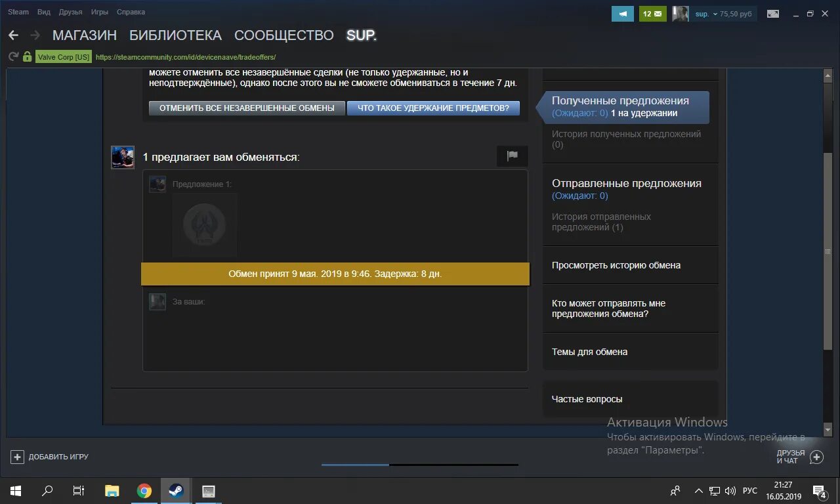Open File Explorer from the taskbar
Screen dimensions: 840x504
(x=112, y=490)
